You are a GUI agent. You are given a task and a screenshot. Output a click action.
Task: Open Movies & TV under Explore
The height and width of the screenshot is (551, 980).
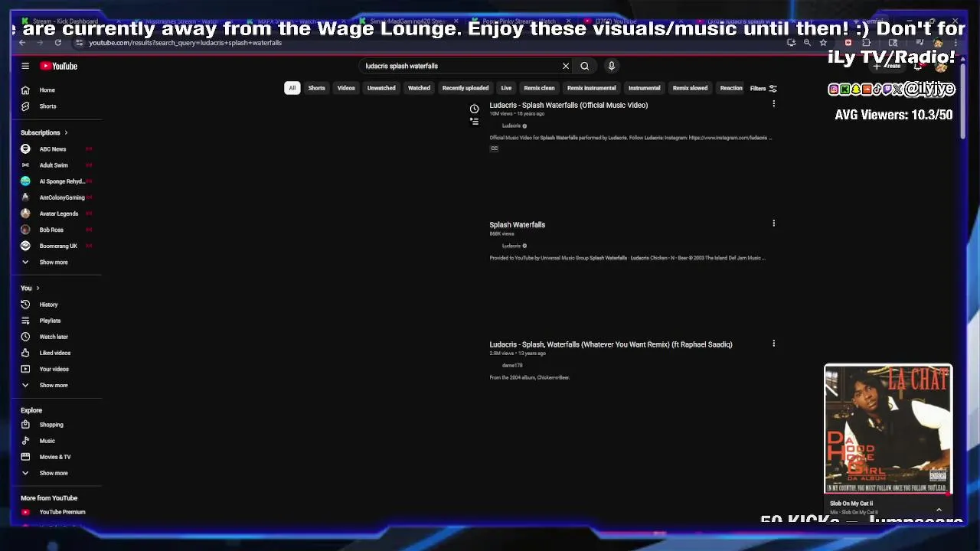point(54,457)
